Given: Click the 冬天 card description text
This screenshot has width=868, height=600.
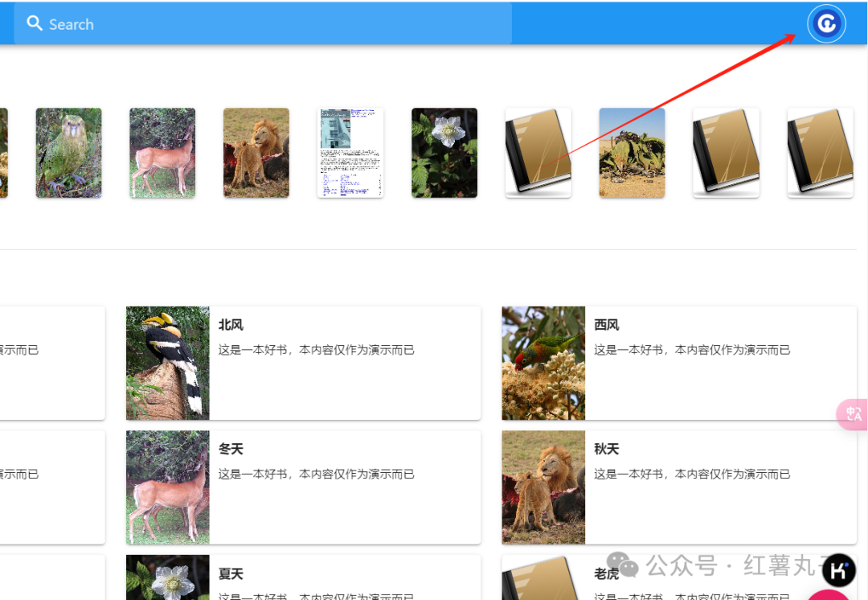Looking at the screenshot, I should pyautogui.click(x=316, y=475).
